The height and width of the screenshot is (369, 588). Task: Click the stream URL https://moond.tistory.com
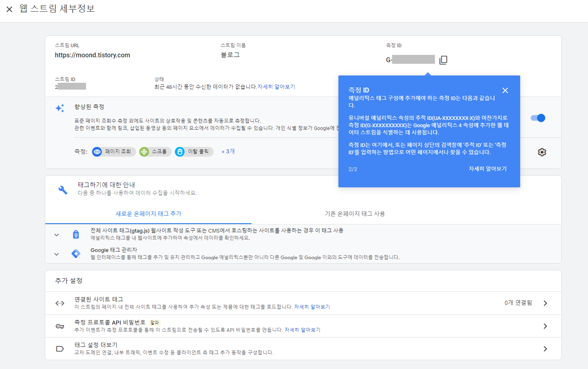[92, 55]
